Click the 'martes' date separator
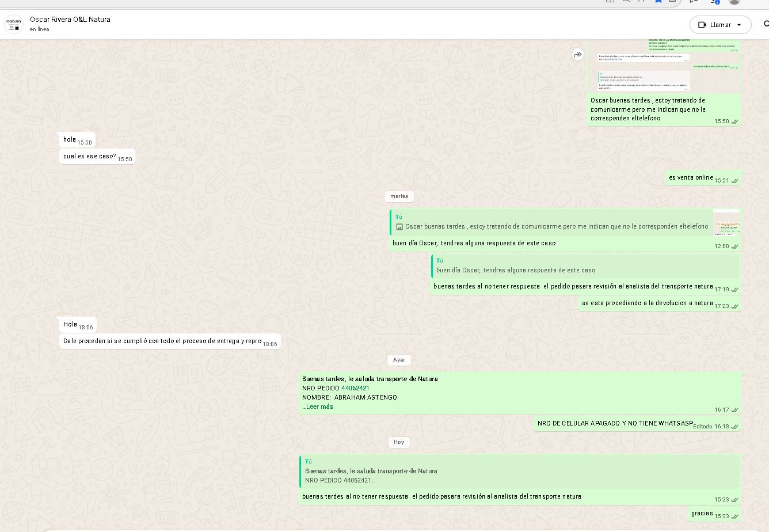The image size is (769, 532). (x=399, y=196)
